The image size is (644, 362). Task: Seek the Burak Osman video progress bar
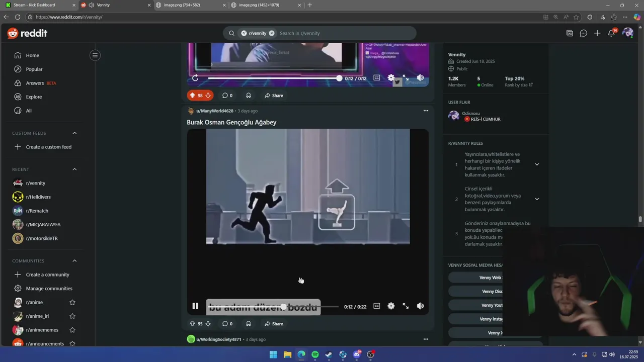pos(273,306)
